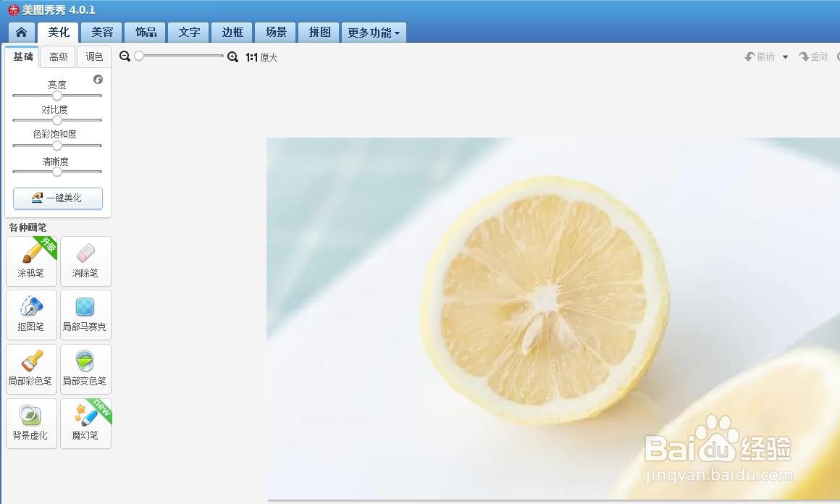Select the 消除笔 eraser pen tool
The width and height of the screenshot is (840, 504).
point(85,261)
